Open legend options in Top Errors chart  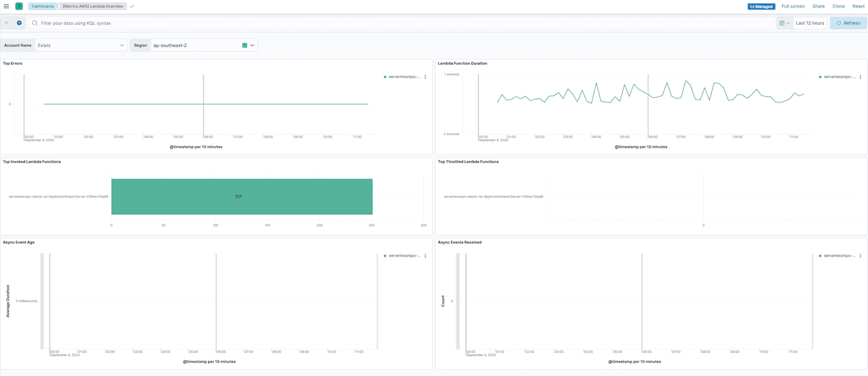(425, 77)
